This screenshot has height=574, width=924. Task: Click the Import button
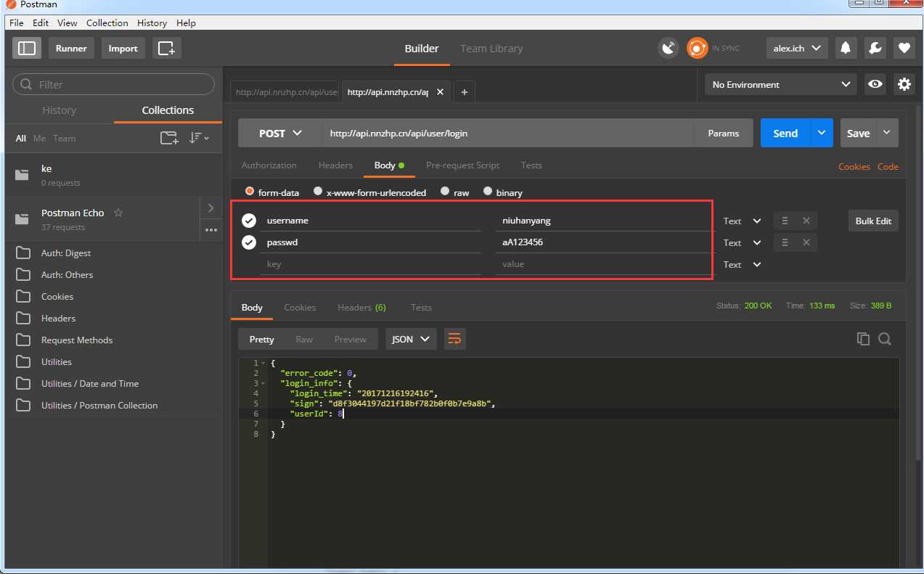123,49
